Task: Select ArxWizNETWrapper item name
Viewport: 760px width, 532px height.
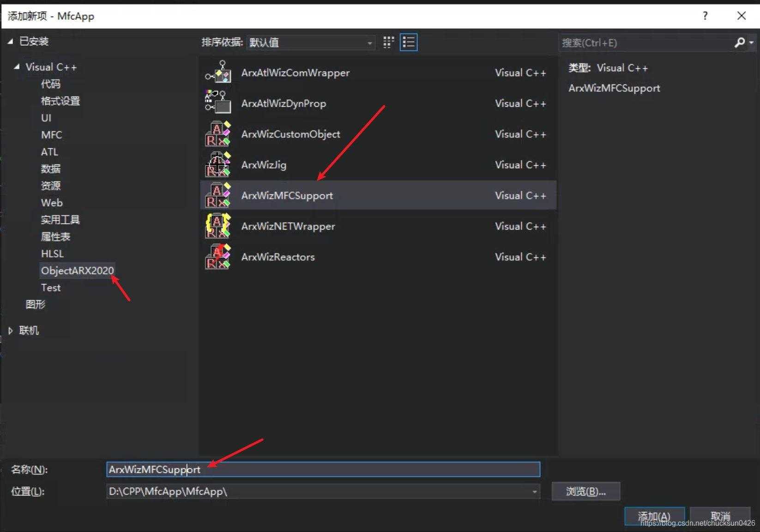Action: coord(288,226)
